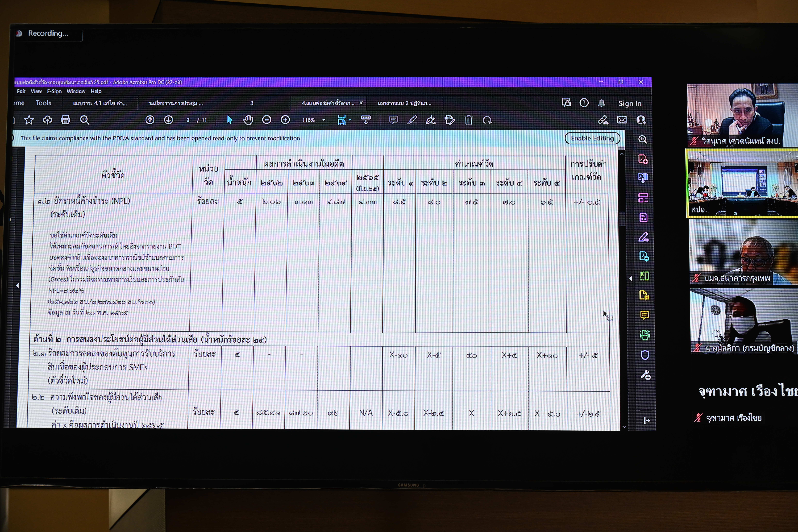Open Fill & Sign tool in right pane
The image size is (798, 532).
point(643,237)
